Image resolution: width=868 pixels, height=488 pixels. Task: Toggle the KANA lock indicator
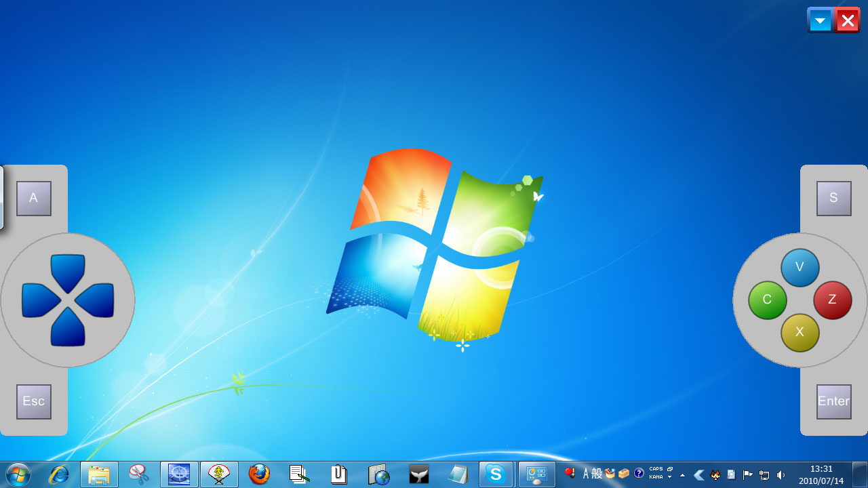pyautogui.click(x=656, y=477)
